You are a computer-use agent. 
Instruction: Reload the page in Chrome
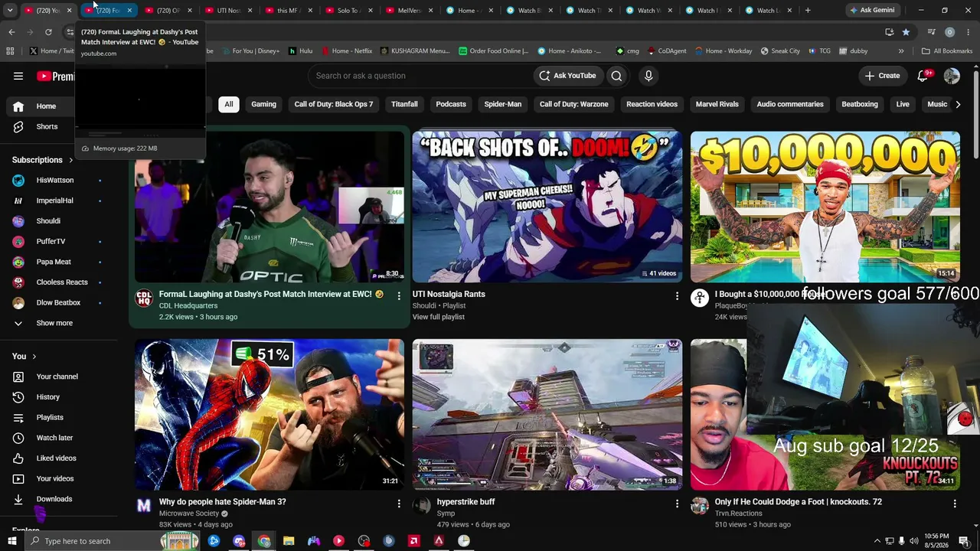tap(48, 32)
